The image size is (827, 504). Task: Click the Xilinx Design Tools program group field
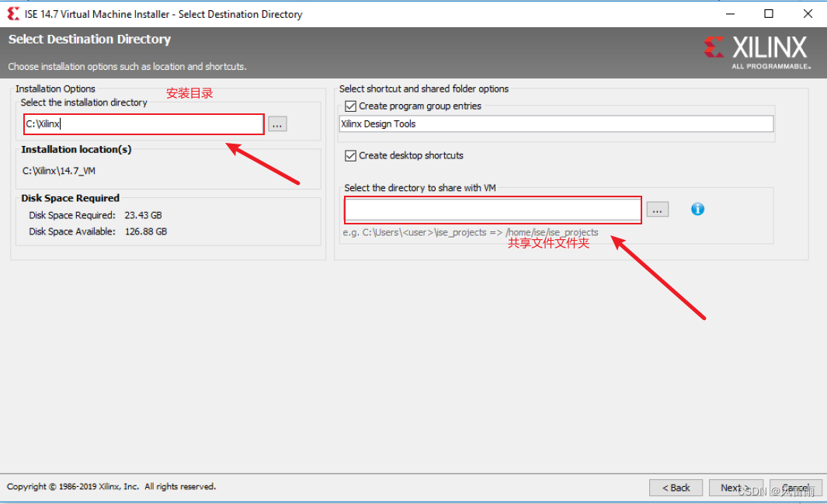click(x=557, y=124)
